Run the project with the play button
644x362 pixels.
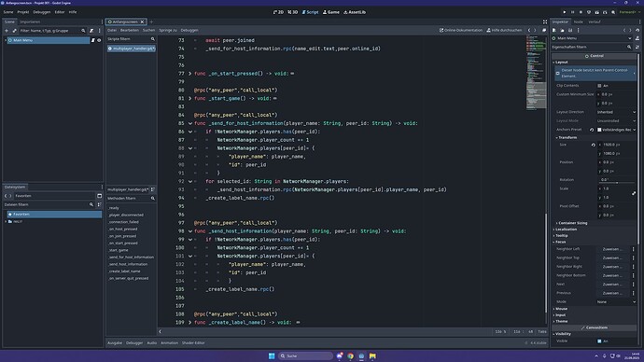tap(565, 12)
